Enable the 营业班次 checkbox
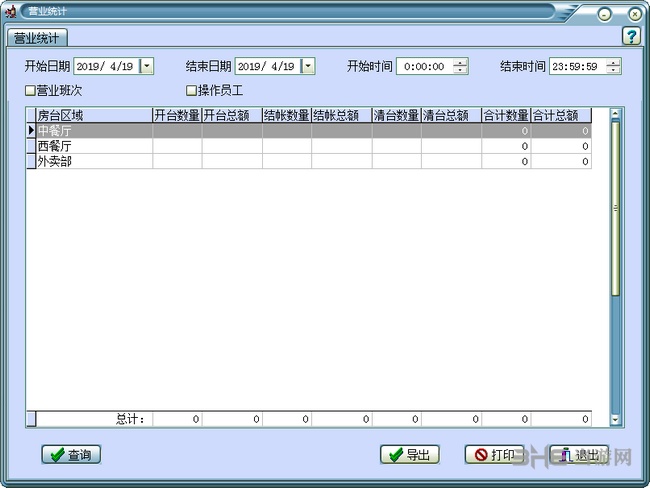 coord(30,91)
